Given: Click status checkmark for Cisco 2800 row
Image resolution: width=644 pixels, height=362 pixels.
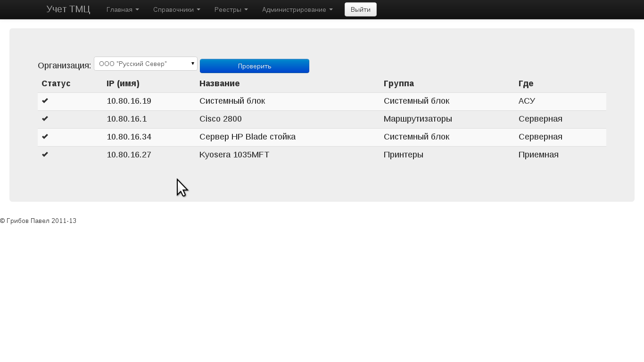Looking at the screenshot, I should click(x=45, y=119).
